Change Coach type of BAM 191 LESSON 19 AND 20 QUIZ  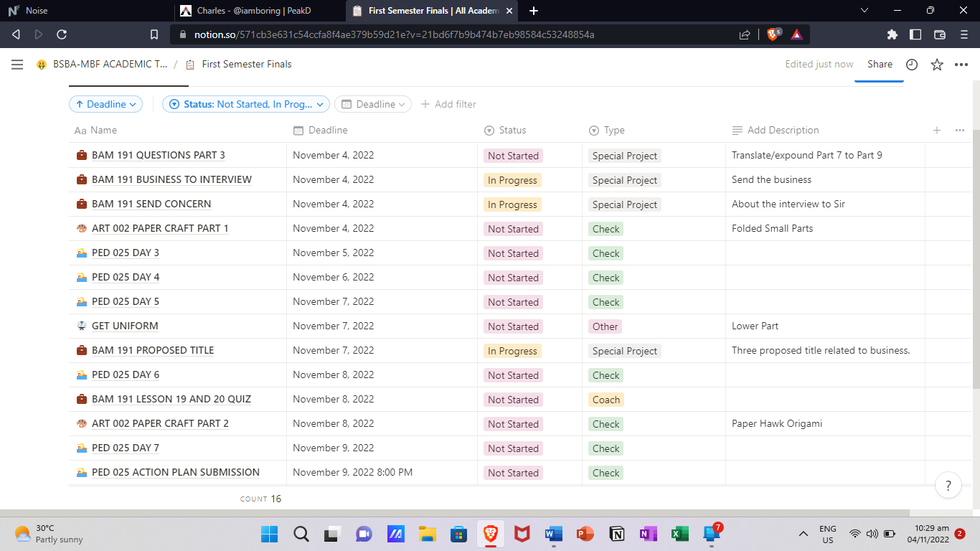pos(606,400)
